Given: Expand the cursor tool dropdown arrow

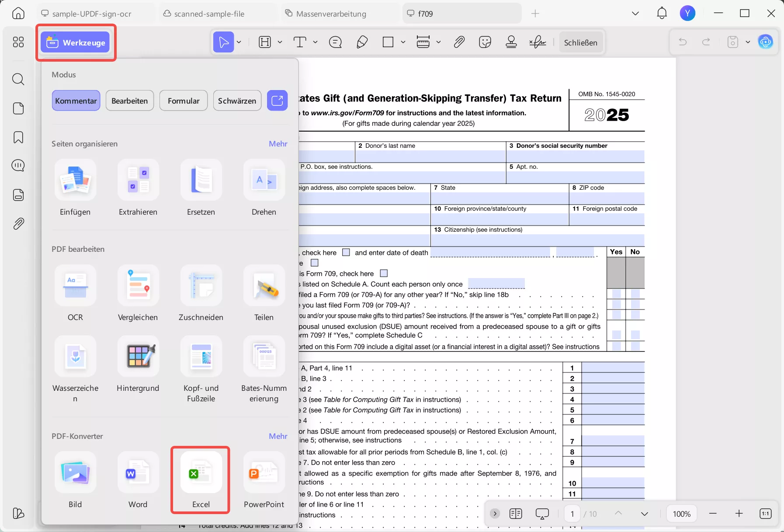Looking at the screenshot, I should coord(239,42).
